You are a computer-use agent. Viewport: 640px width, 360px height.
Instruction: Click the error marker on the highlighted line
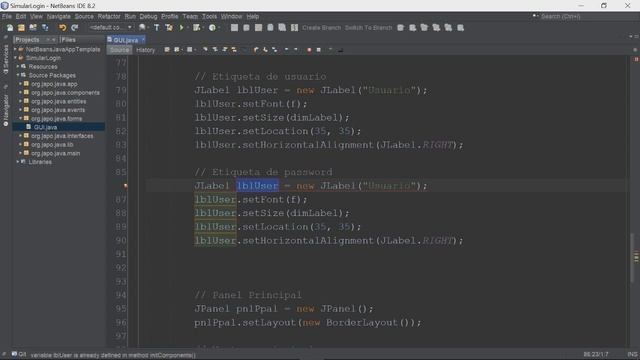pyautogui.click(x=125, y=186)
